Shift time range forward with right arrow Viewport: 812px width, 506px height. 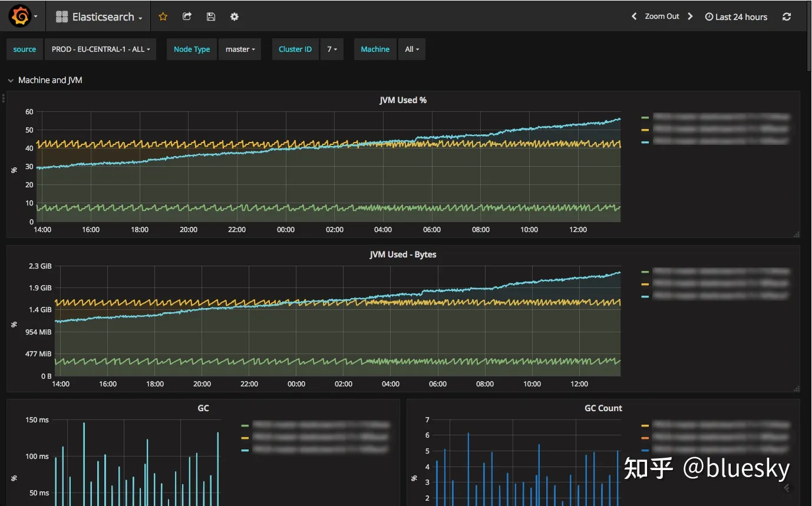click(x=690, y=16)
